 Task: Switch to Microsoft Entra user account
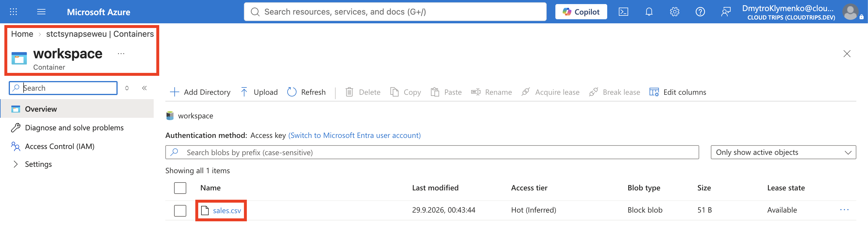tap(355, 135)
